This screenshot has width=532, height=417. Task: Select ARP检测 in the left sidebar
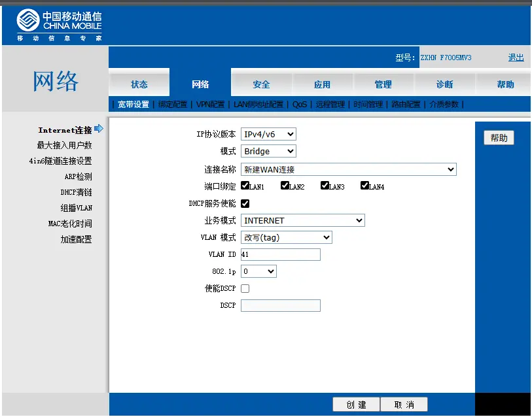[78, 176]
